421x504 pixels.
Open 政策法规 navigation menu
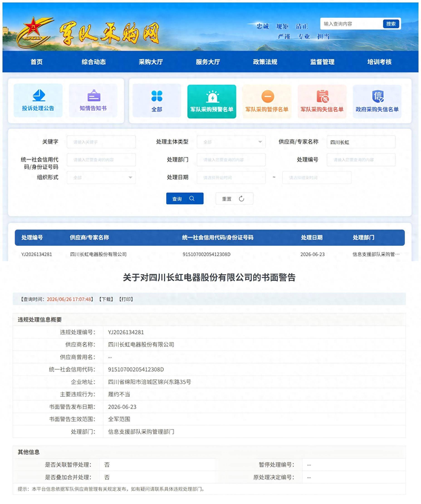point(265,62)
